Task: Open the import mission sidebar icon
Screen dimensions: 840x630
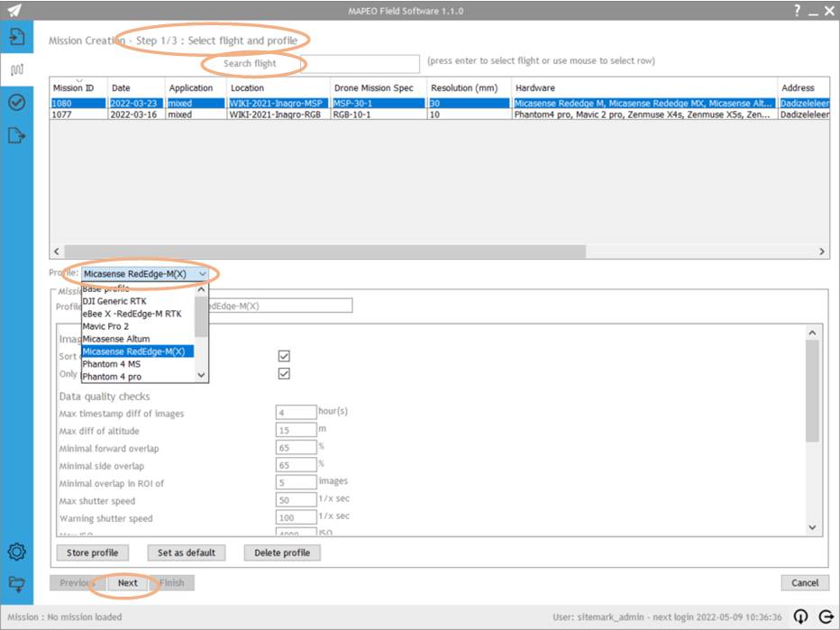Action: tap(16, 36)
